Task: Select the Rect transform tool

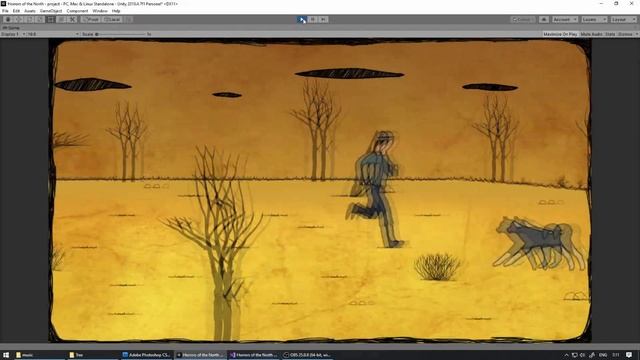Action: click(x=51, y=19)
